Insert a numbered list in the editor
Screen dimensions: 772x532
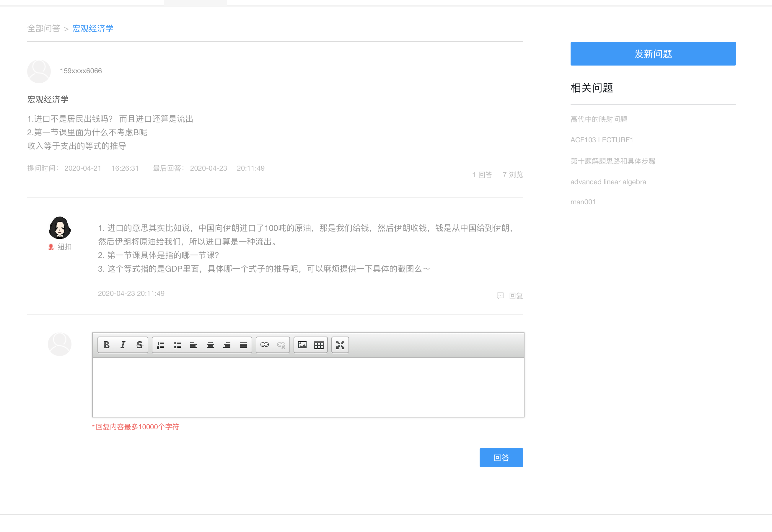(x=161, y=345)
